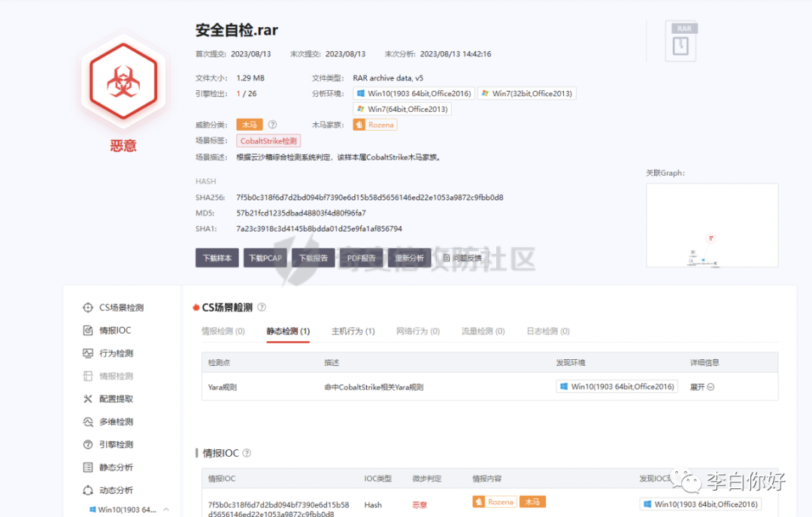This screenshot has height=517, width=812.
Task: Expand the Yara规则 row details with 展开
Action: pyautogui.click(x=702, y=386)
